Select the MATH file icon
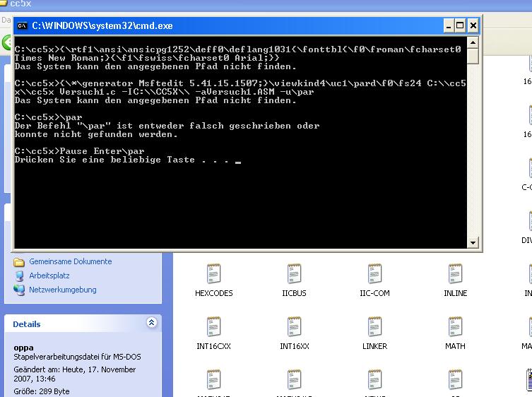The width and height of the screenshot is (532, 397). pyautogui.click(x=455, y=327)
